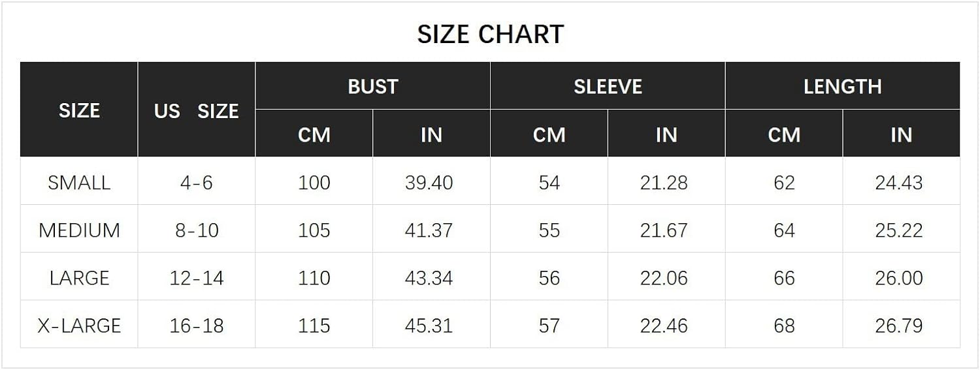Select bust value 110 cm
980x370 pixels.
pyautogui.click(x=314, y=278)
